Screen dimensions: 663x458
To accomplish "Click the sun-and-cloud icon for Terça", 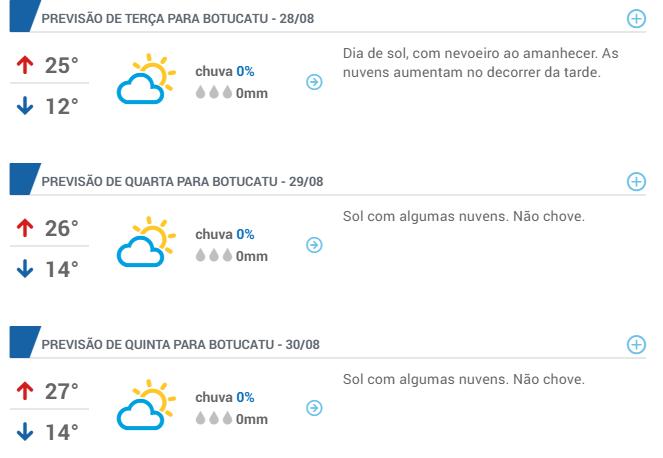I will click(x=146, y=79).
